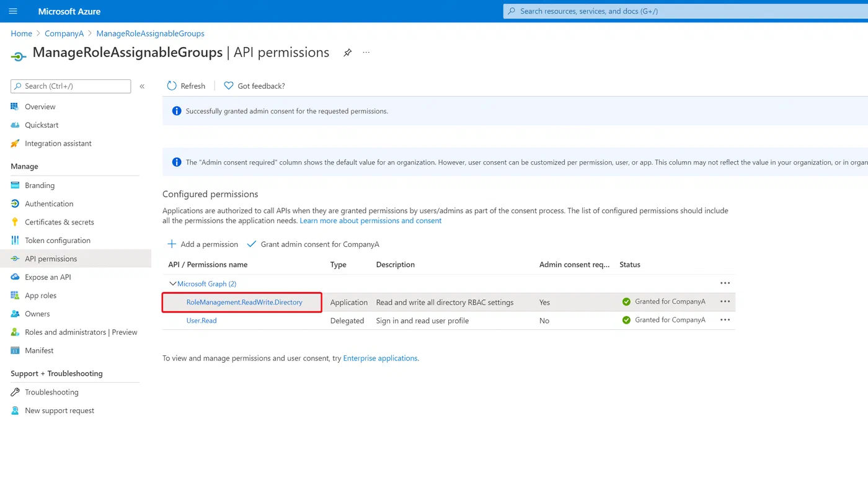Click the Admin consent req... column header

pos(574,265)
